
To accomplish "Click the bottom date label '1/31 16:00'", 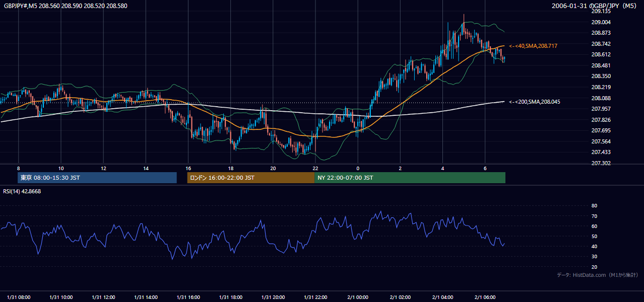I will click(188, 296).
